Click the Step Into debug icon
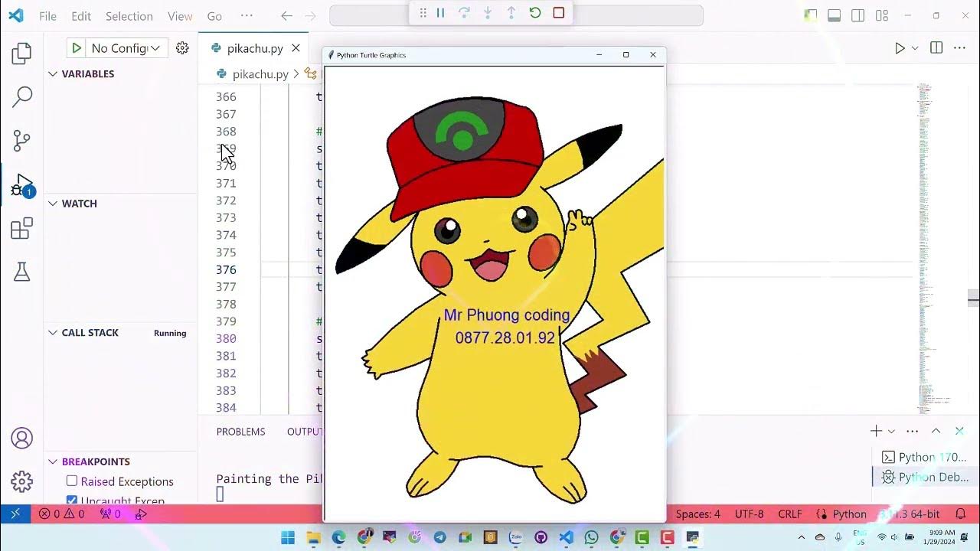 pyautogui.click(x=488, y=12)
